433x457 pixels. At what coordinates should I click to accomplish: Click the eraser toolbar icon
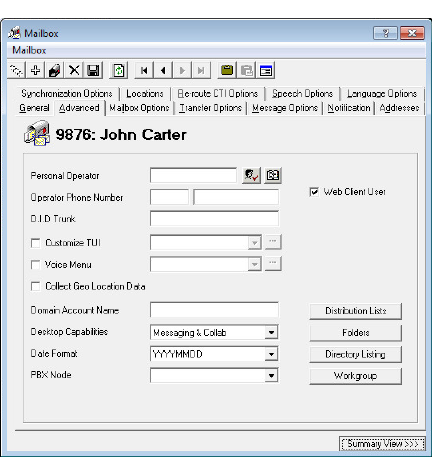click(x=55, y=70)
